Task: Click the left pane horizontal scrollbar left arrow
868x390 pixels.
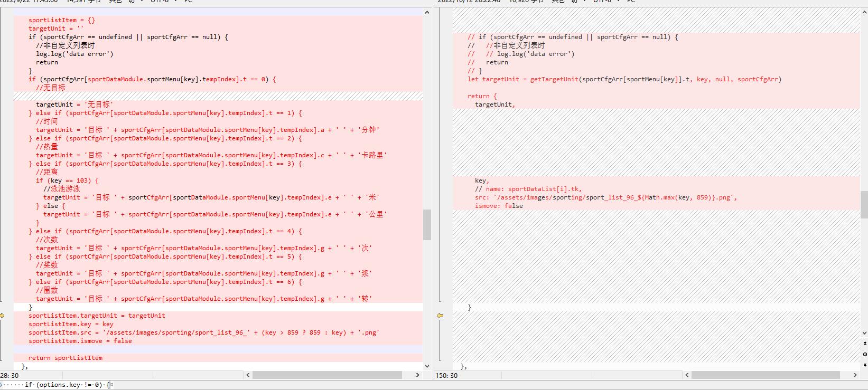Action: tap(248, 375)
